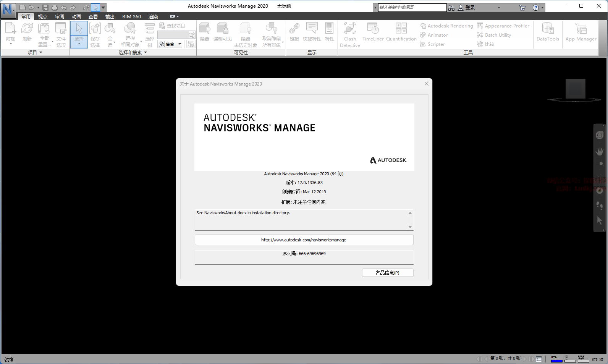Open the Navisworks application menu button

pyautogui.click(x=8, y=10)
